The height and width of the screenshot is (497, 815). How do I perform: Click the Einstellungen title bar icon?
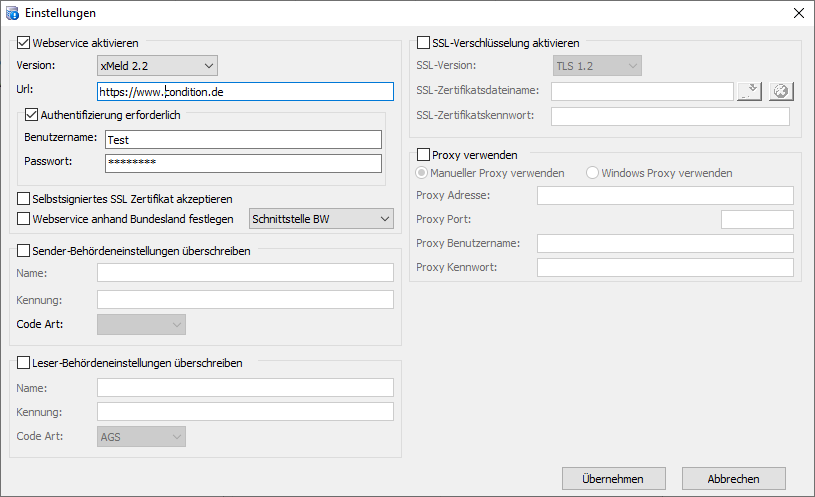(12, 13)
